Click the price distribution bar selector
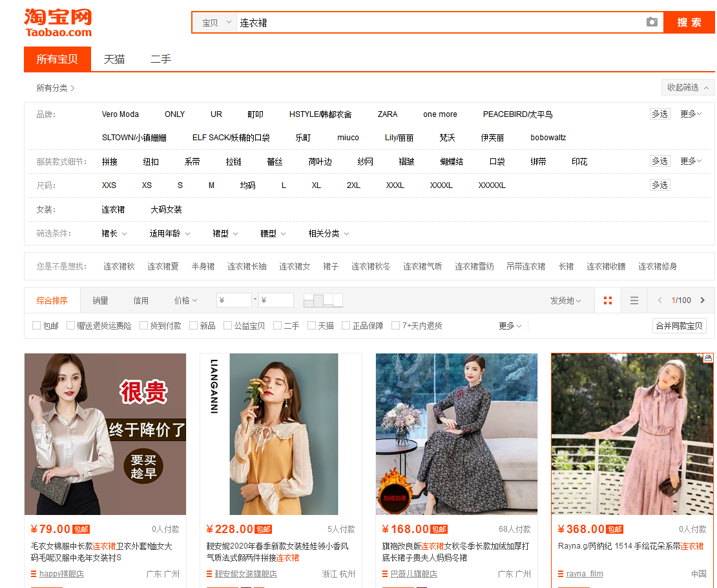The width and height of the screenshot is (717, 588). (x=323, y=300)
